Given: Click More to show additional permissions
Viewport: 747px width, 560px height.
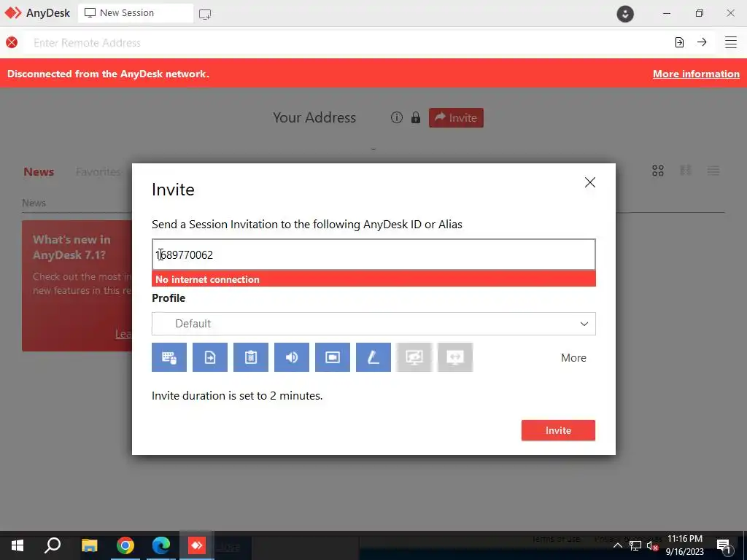Looking at the screenshot, I should (x=573, y=357).
